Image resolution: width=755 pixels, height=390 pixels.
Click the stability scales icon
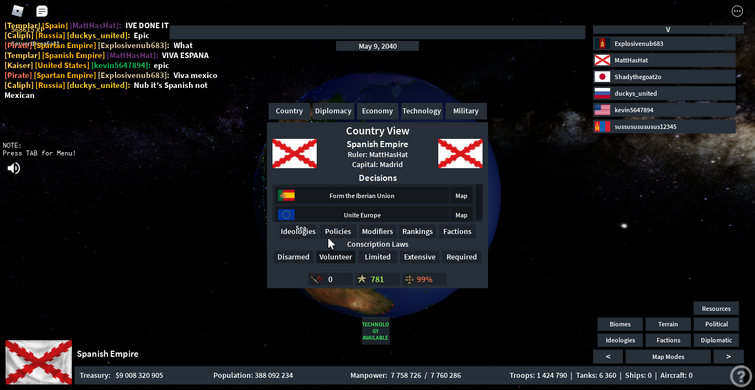pyautogui.click(x=410, y=279)
